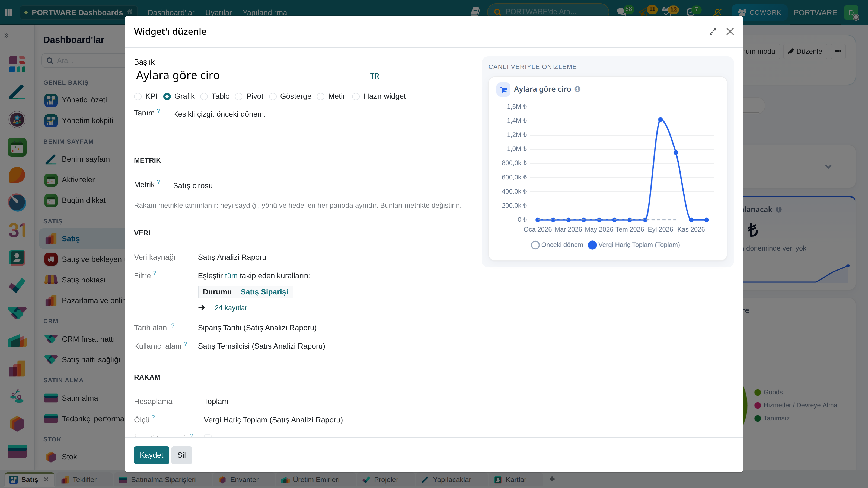Open the Metrik field Satış cirosu
The height and width of the screenshot is (488, 868).
click(x=320, y=185)
